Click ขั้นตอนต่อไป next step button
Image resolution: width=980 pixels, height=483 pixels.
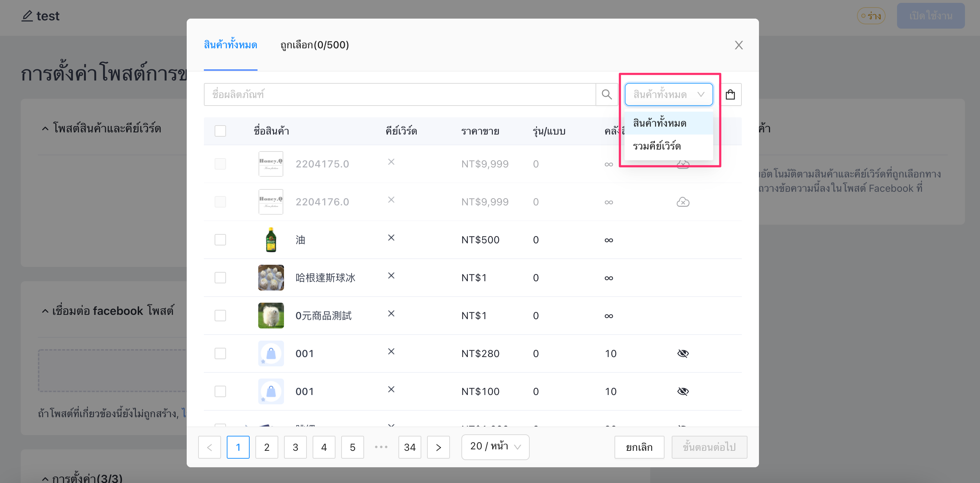click(709, 447)
